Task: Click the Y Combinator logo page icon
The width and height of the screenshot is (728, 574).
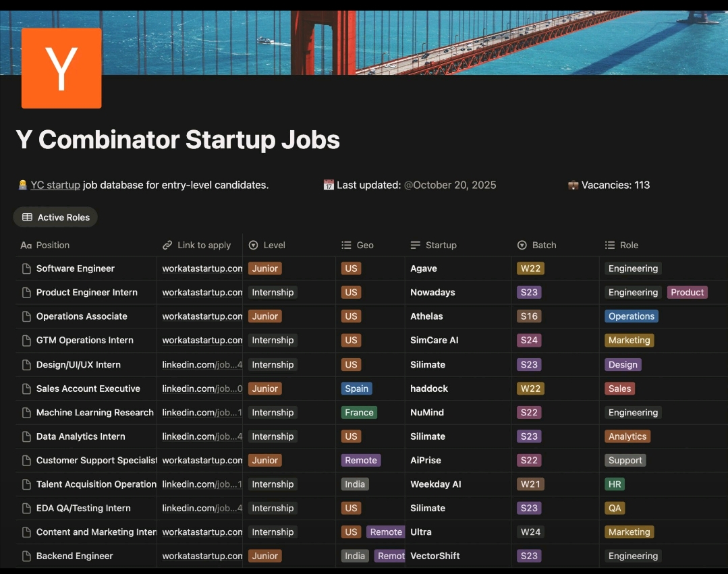Action: 61,68
